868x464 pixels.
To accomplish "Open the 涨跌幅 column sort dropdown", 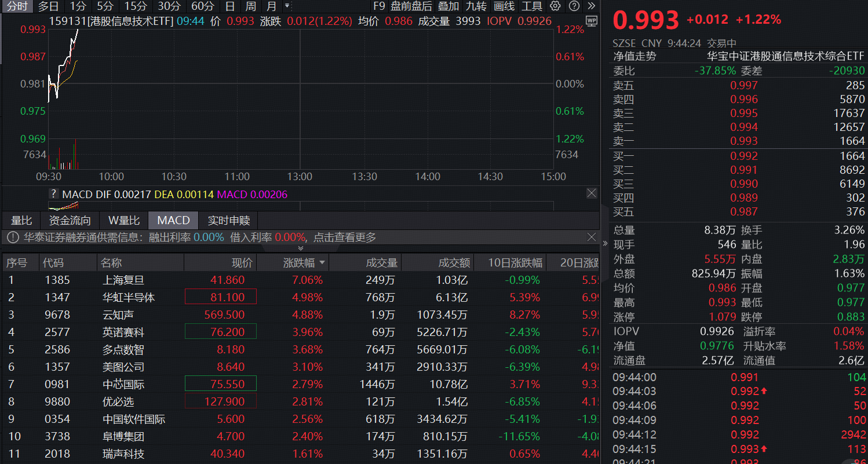I will click(x=323, y=262).
